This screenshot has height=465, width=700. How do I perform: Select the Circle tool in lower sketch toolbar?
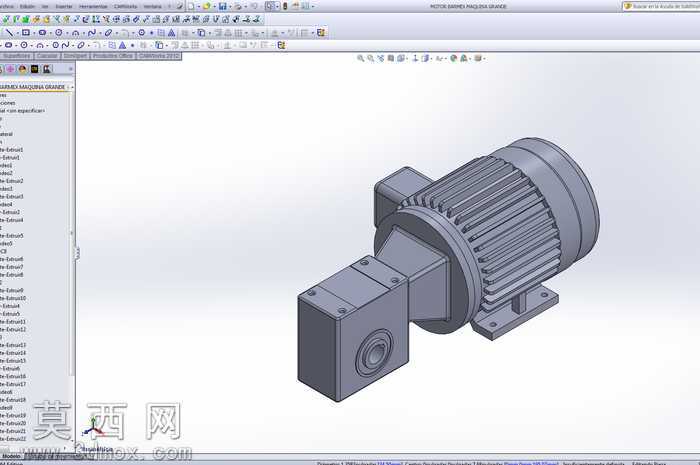click(x=24, y=45)
